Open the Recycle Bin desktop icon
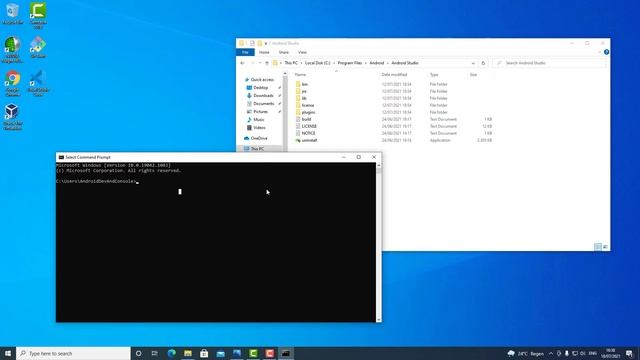Viewport: 640px width, 360px height. pyautogui.click(x=13, y=13)
